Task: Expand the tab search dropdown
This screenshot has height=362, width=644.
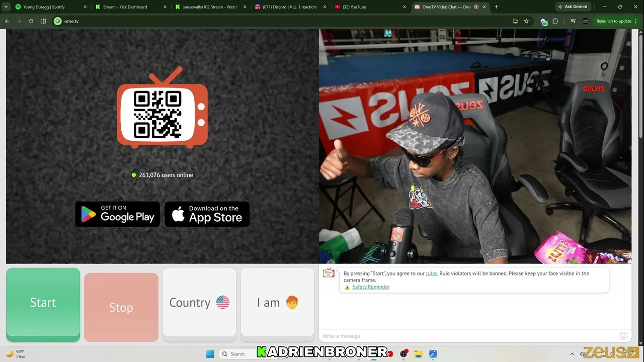Action: point(6,7)
